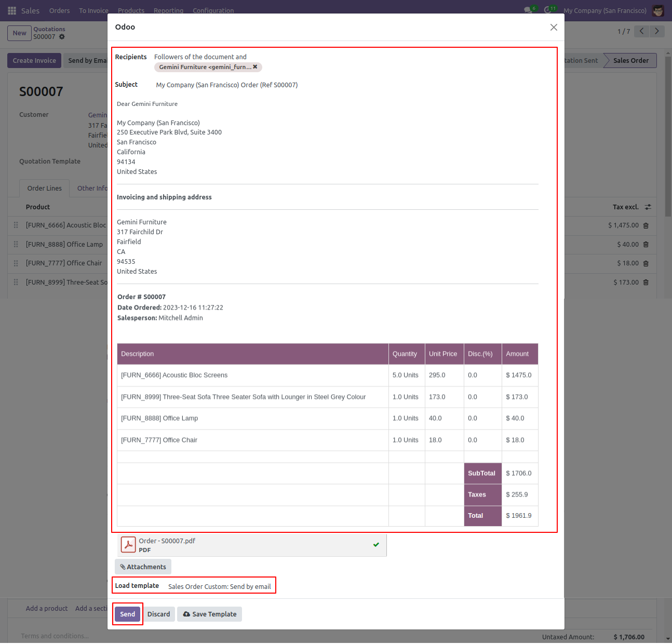Open the gear settings icon beside S00007

(62, 37)
